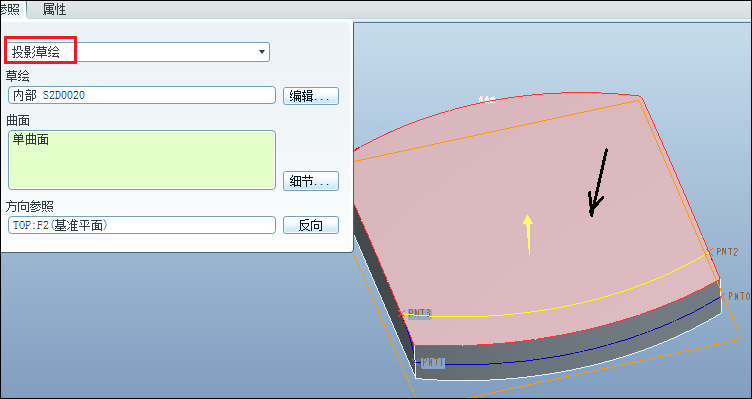This screenshot has width=752, height=399.
Task: Click the yellow direction arrow in the viewport
Action: click(x=528, y=235)
